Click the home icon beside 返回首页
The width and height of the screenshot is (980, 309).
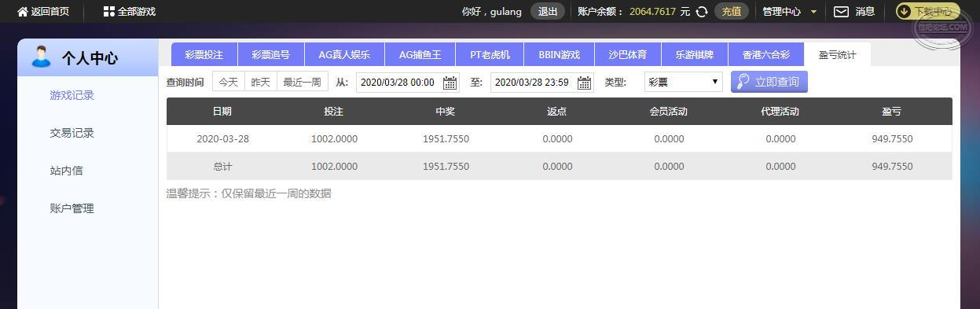[22, 12]
